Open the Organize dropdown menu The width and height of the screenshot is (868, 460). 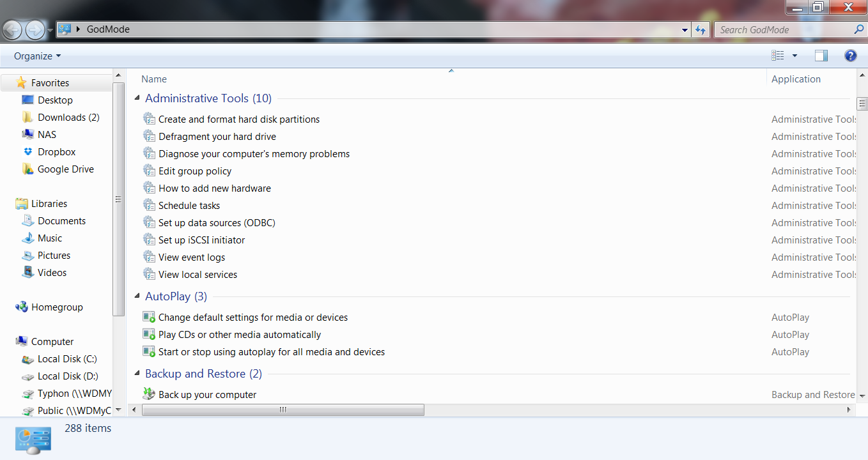pos(37,56)
